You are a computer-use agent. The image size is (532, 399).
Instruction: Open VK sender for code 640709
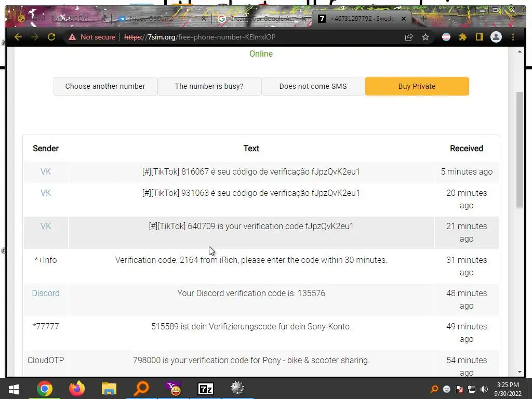[46, 227]
